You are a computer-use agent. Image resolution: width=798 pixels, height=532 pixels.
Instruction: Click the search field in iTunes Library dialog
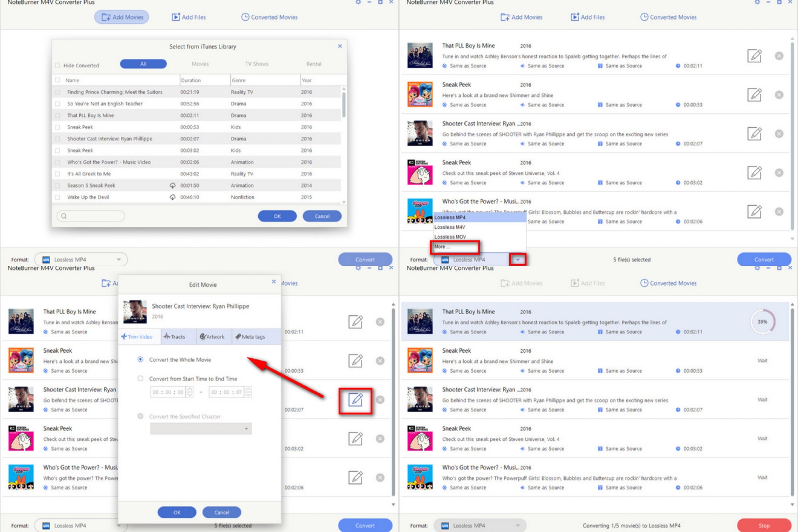pos(91,216)
